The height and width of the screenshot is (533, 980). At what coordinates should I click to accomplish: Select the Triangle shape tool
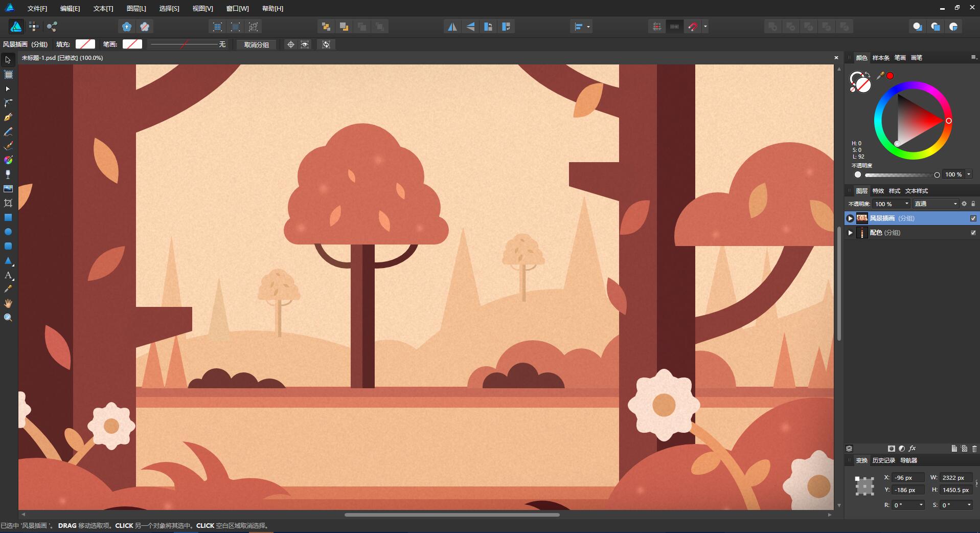8,260
